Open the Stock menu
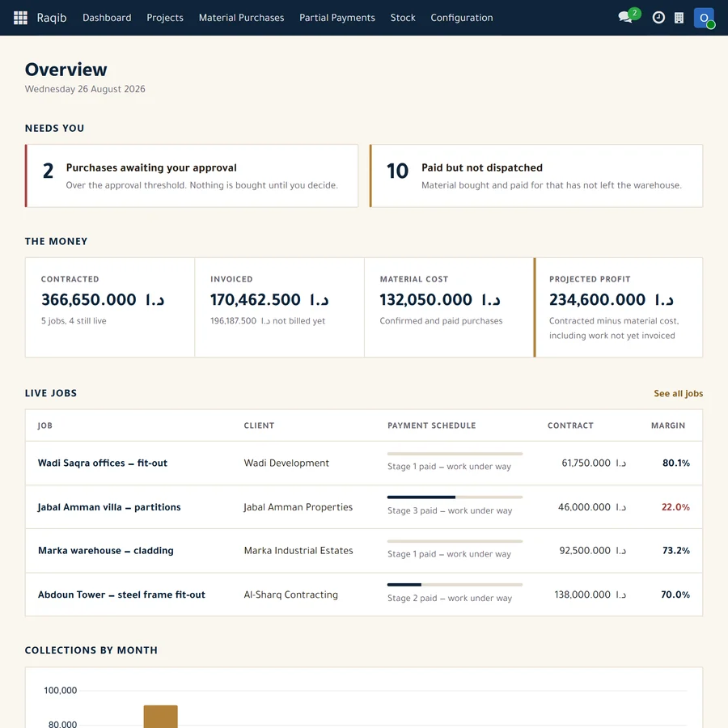The height and width of the screenshot is (728, 728). 403,18
